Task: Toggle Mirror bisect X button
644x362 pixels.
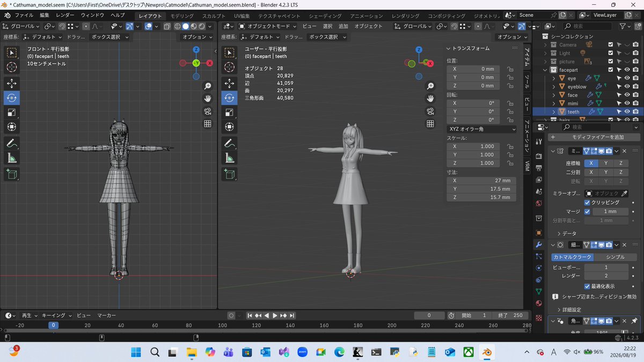Action: click(591, 172)
